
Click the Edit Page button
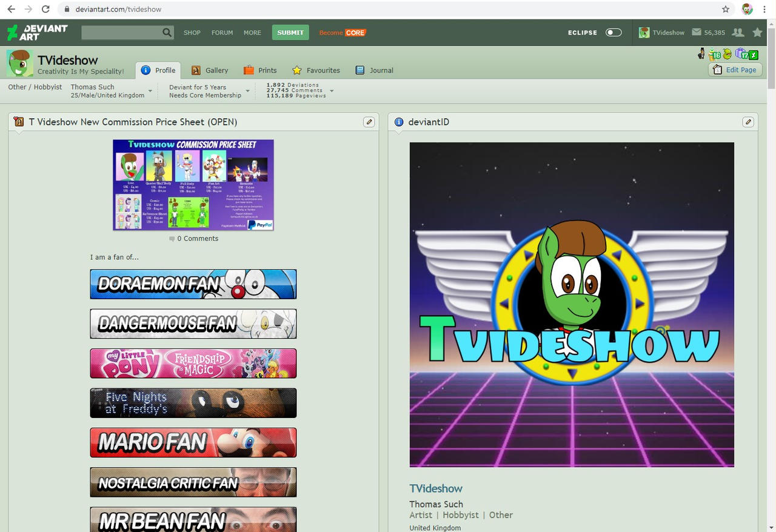pos(735,70)
